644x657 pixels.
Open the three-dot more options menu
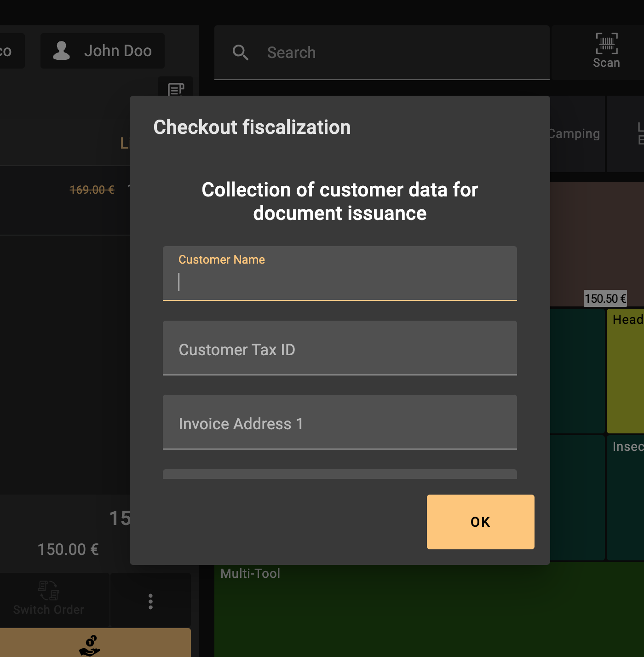pos(150,601)
